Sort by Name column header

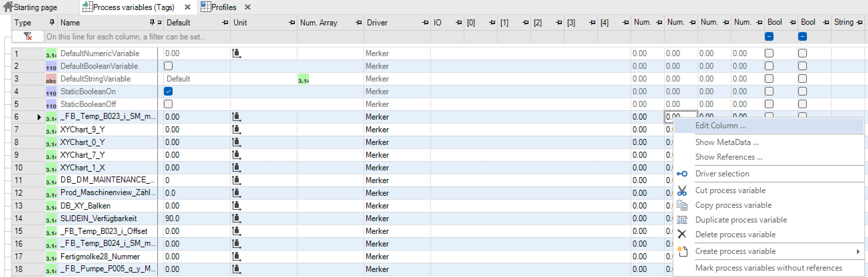pos(70,23)
